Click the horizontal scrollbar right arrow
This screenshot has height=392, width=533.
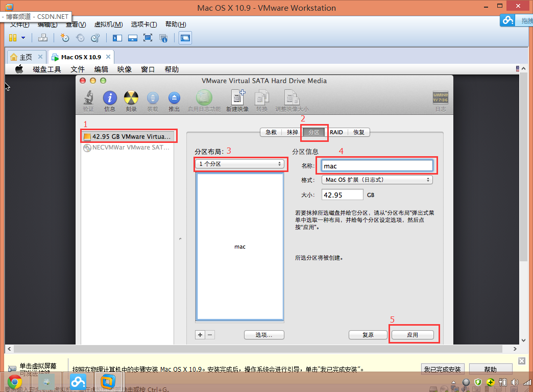(x=515, y=349)
